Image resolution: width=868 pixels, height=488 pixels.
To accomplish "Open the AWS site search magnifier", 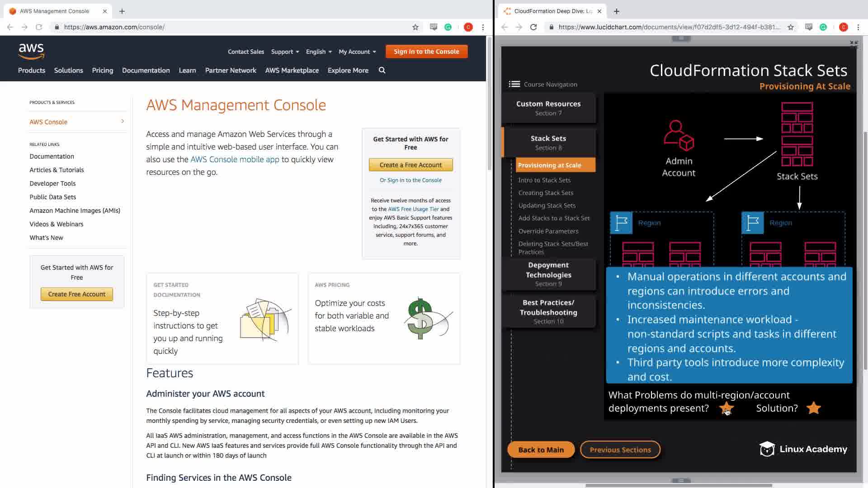I will 382,70.
